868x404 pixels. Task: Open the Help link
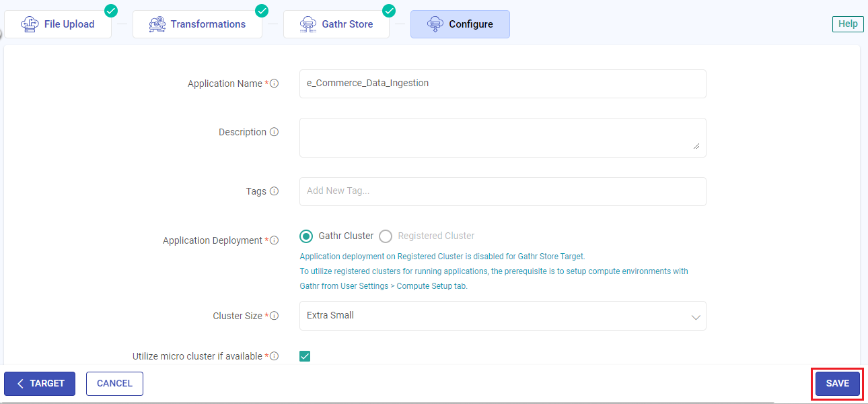[x=848, y=24]
